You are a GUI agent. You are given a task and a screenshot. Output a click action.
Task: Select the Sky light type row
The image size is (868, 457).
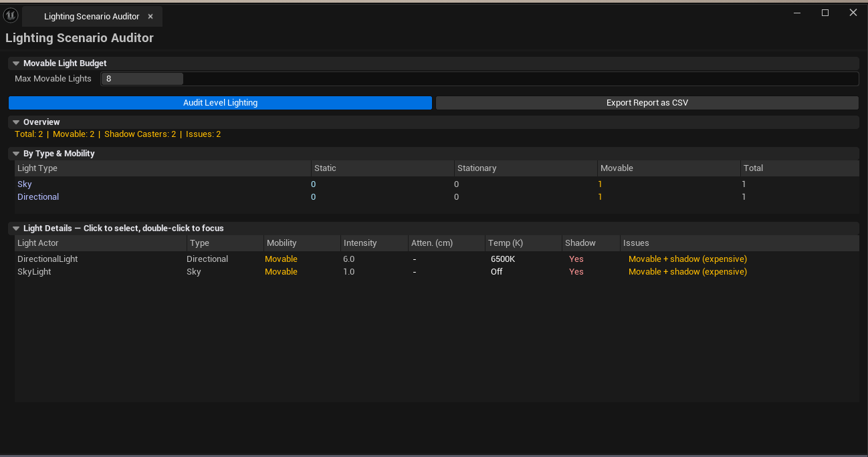click(437, 184)
